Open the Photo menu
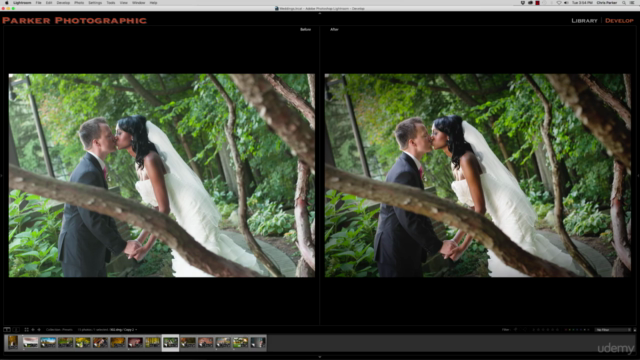The height and width of the screenshot is (360, 640). 79,2
